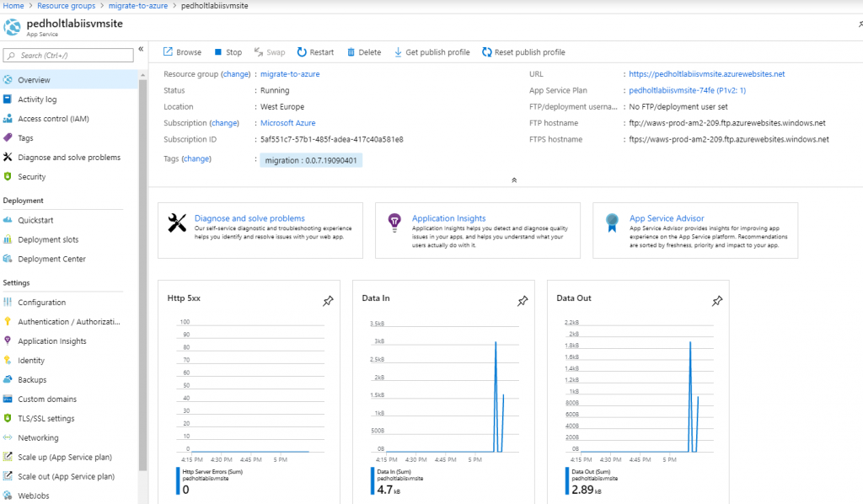Click the Deployment Center sidebar icon

(x=7, y=259)
